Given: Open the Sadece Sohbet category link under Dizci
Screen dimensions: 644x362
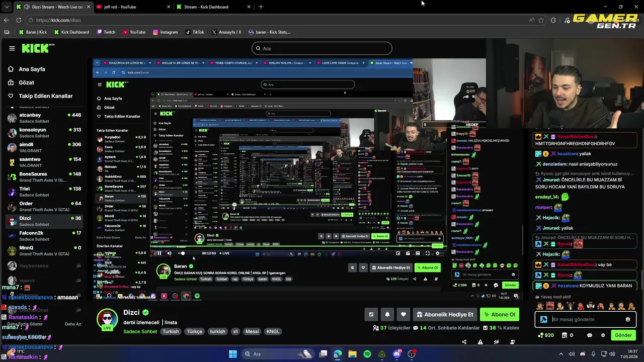Looking at the screenshot, I should tap(140, 331).
